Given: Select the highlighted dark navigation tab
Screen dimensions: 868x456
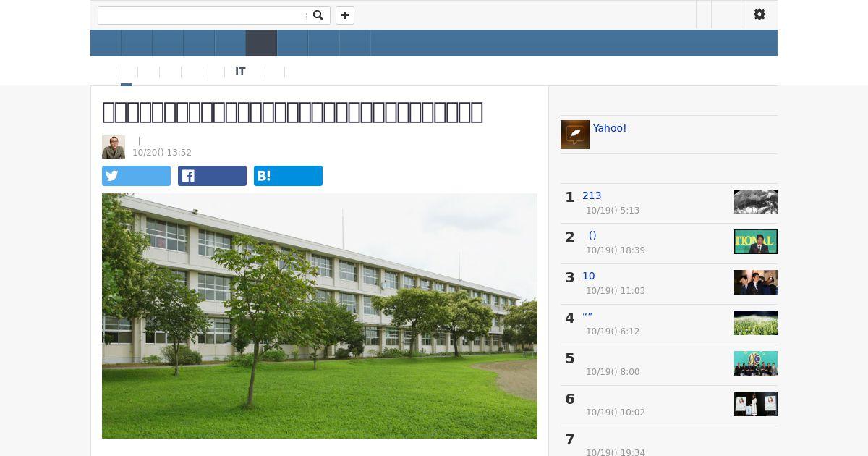Looking at the screenshot, I should coord(261,43).
